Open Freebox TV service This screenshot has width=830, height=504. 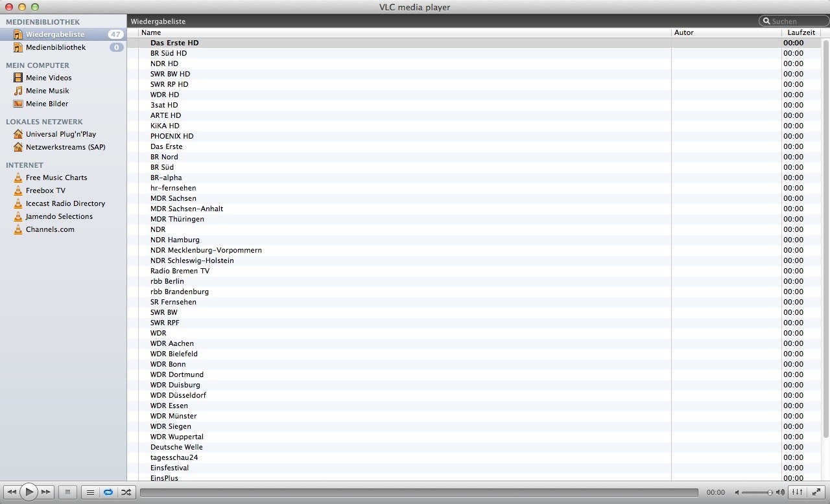63,190
